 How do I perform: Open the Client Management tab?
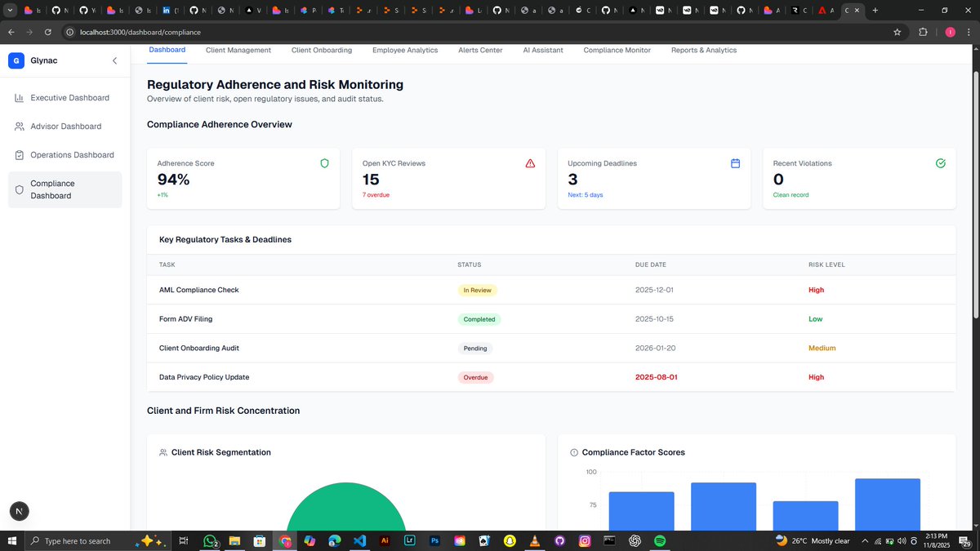coord(238,50)
